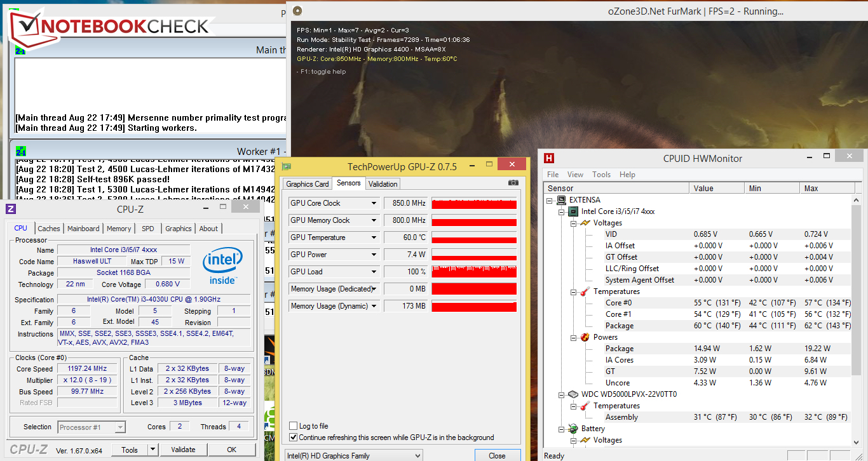Enable the Log to file checkbox
This screenshot has height=461, width=868.
[293, 426]
